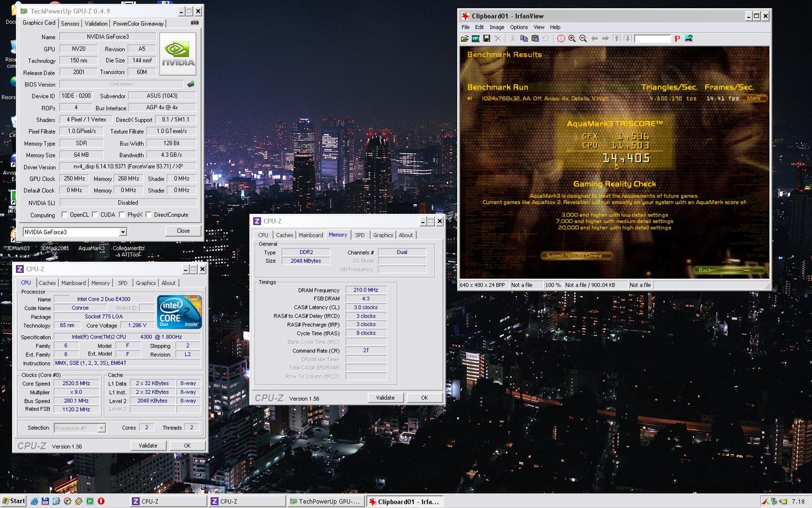Enable the DirectCompute checkbox in GPU-Z
The height and width of the screenshot is (508, 812).
pyautogui.click(x=148, y=215)
